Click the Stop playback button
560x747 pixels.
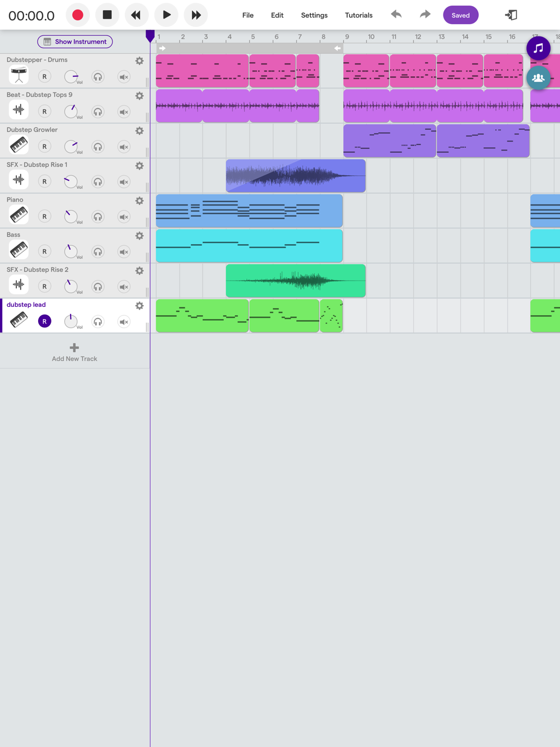(x=107, y=15)
